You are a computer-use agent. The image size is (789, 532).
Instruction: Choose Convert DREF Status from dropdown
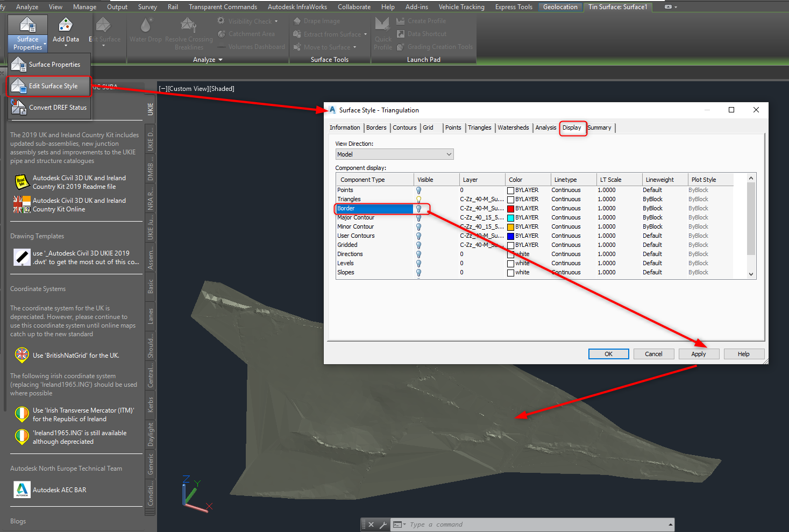(49, 108)
